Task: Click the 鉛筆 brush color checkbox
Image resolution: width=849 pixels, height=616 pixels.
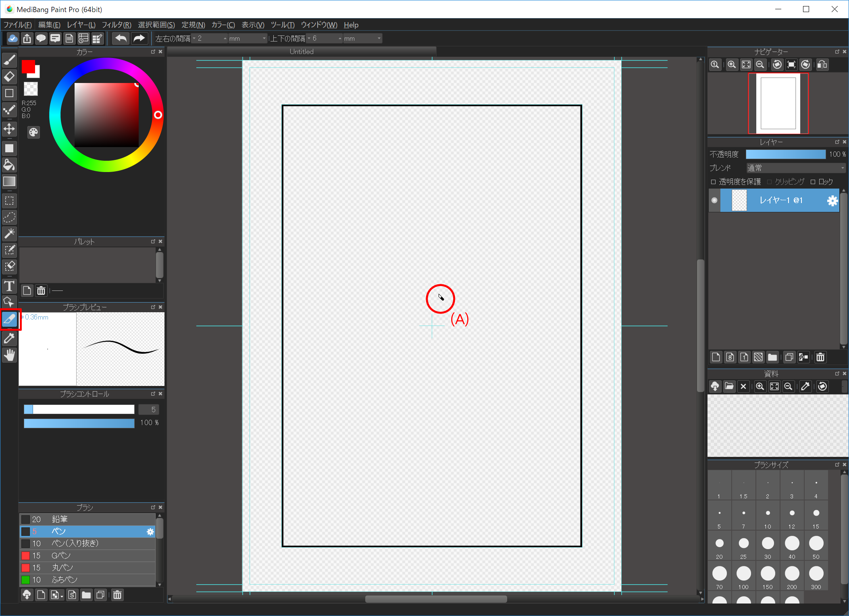Action: pyautogui.click(x=25, y=519)
